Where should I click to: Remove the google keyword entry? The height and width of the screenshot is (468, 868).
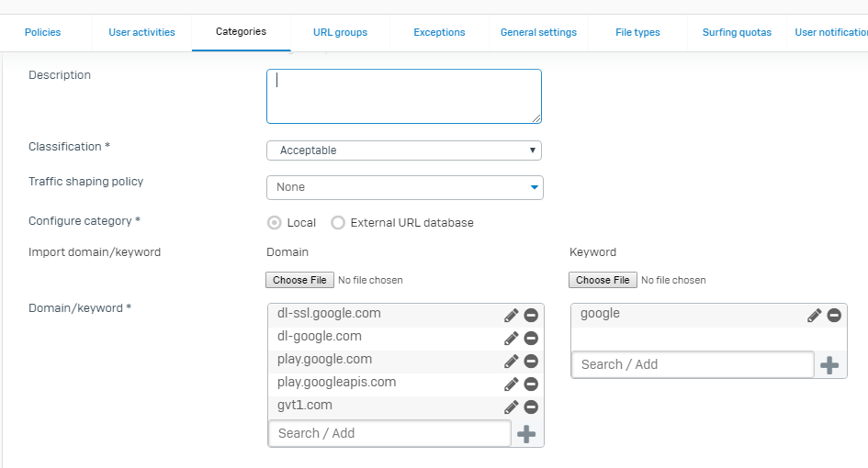[x=834, y=316]
